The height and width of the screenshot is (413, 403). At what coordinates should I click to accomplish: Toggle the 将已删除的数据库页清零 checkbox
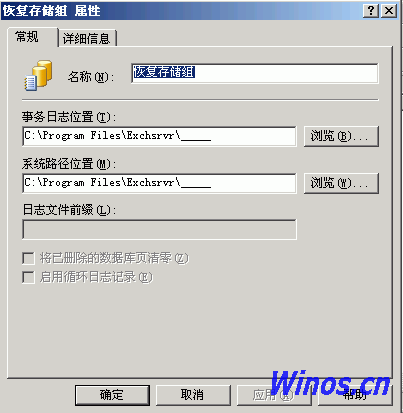(28, 258)
